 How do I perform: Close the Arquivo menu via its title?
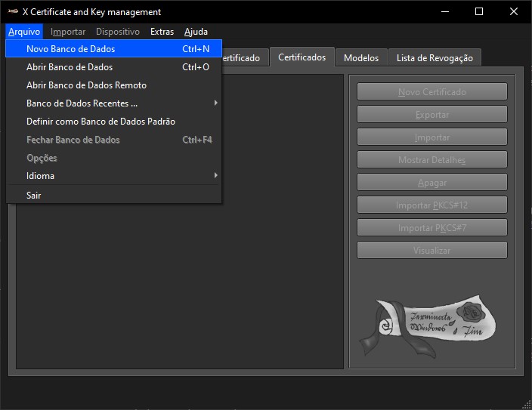(x=24, y=32)
